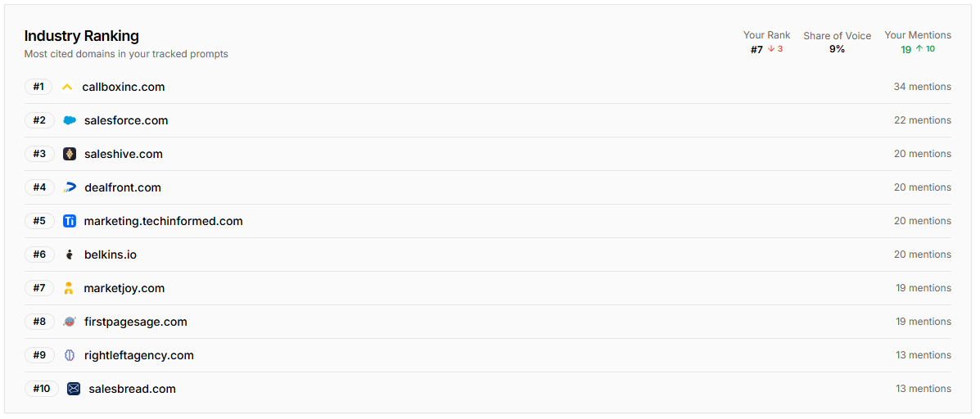The width and height of the screenshot is (980, 419).
Task: Click the belkins.io favicon icon
Action: (x=70, y=255)
